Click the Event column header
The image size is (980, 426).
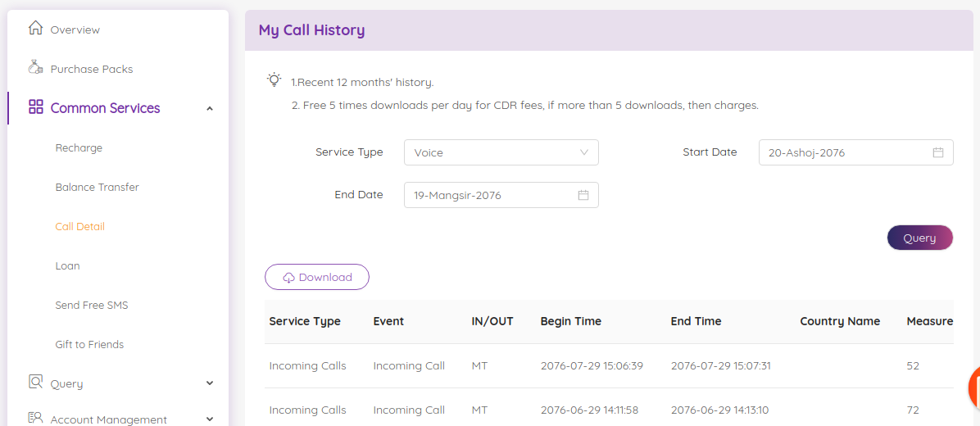(x=388, y=321)
